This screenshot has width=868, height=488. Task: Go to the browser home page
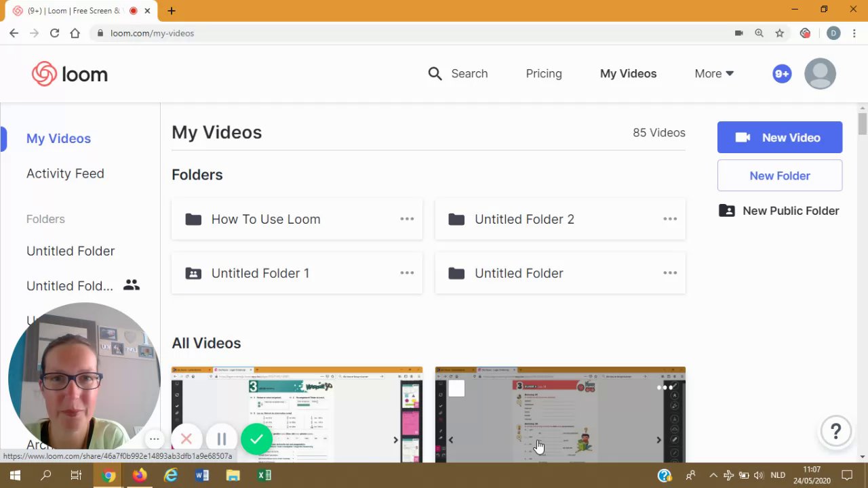pyautogui.click(x=75, y=33)
